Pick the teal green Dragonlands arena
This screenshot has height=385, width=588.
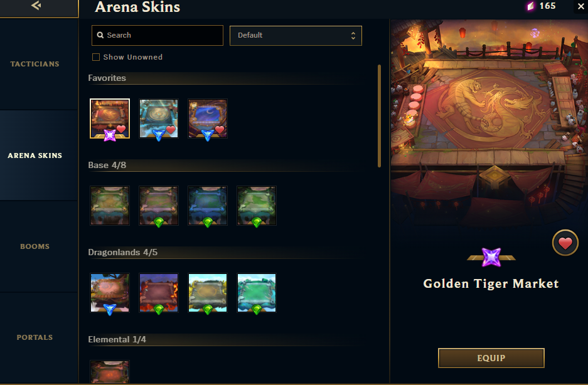click(x=257, y=293)
